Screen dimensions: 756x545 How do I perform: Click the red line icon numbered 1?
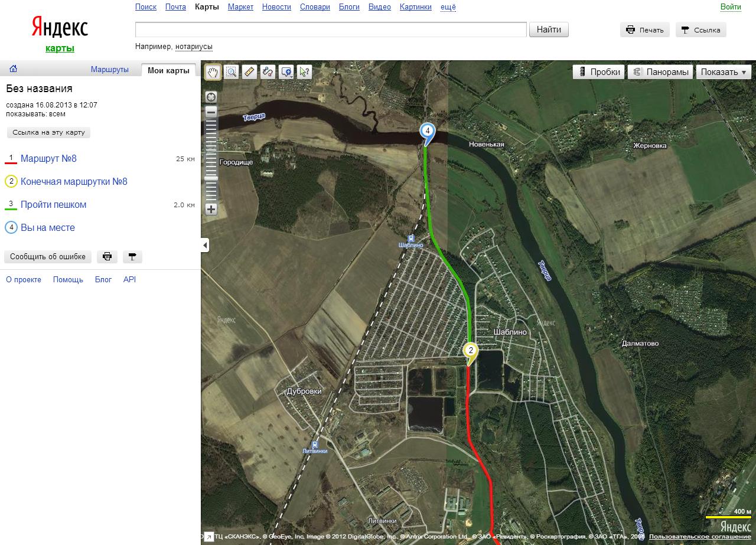tap(11, 159)
